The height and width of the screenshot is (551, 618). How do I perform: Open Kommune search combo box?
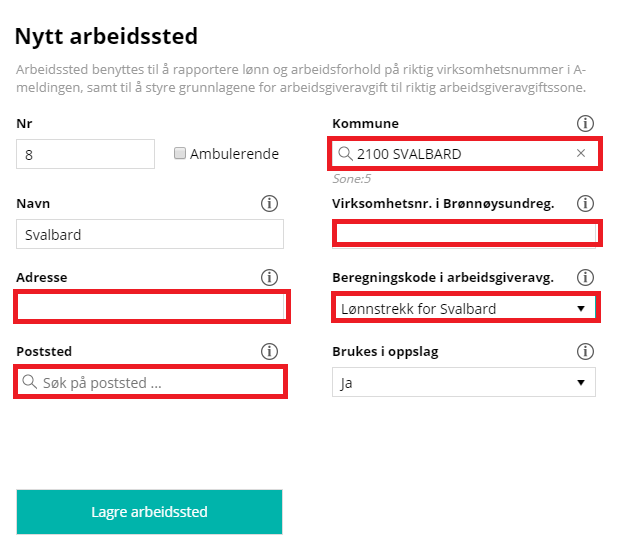[x=465, y=153]
